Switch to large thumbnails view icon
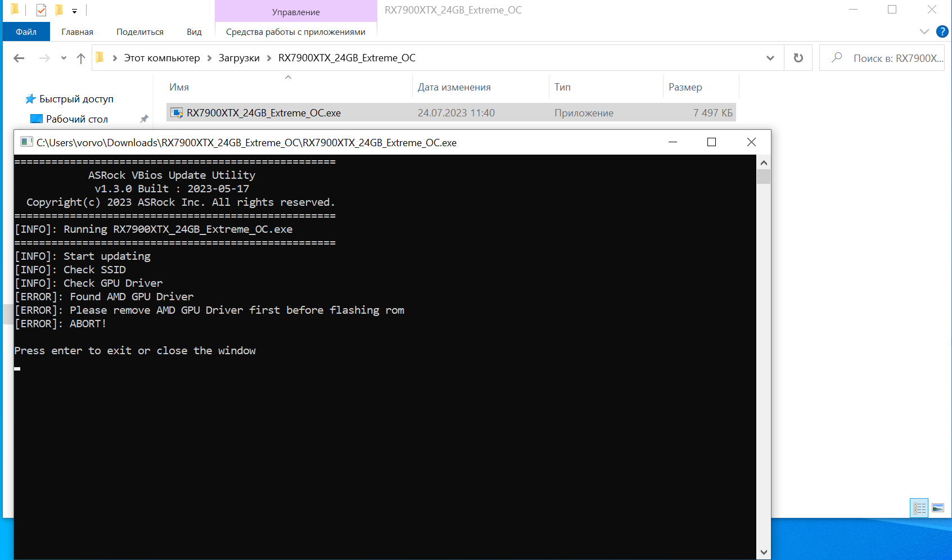 [x=938, y=508]
